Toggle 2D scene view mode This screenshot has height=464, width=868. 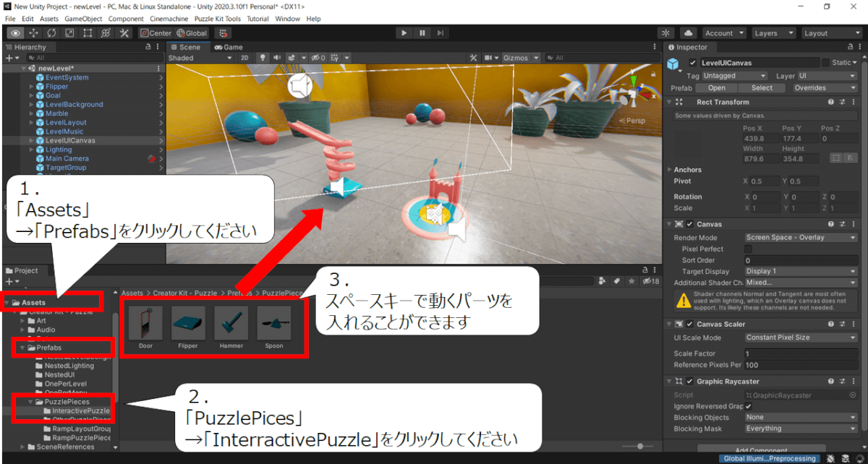coord(245,58)
